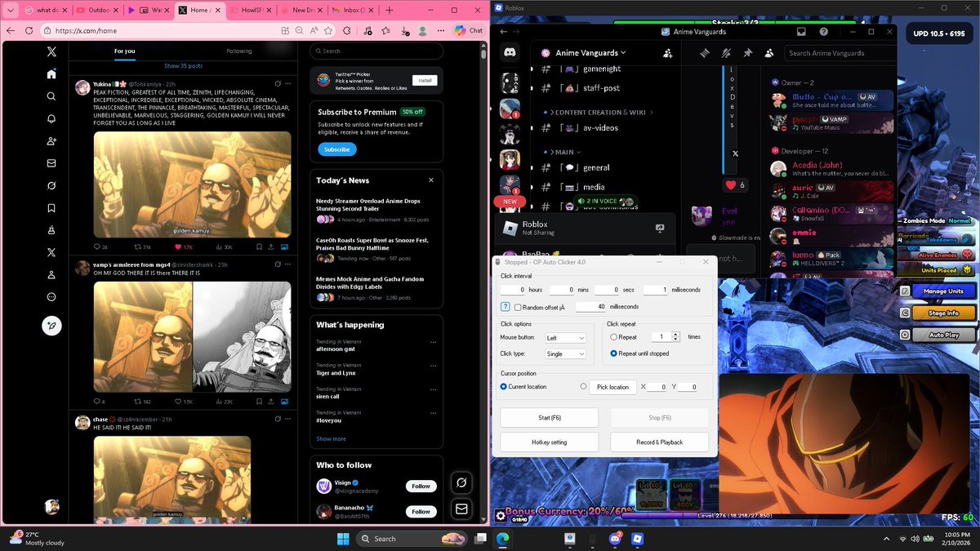Screen dimensions: 980x551
Task: Increase repeat times stepper up arrow
Action: tap(675, 334)
